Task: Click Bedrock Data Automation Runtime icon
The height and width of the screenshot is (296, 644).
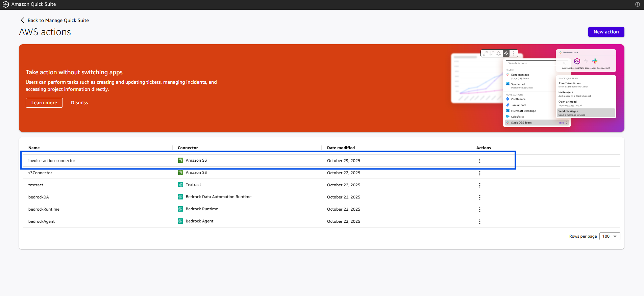Action: click(x=180, y=197)
